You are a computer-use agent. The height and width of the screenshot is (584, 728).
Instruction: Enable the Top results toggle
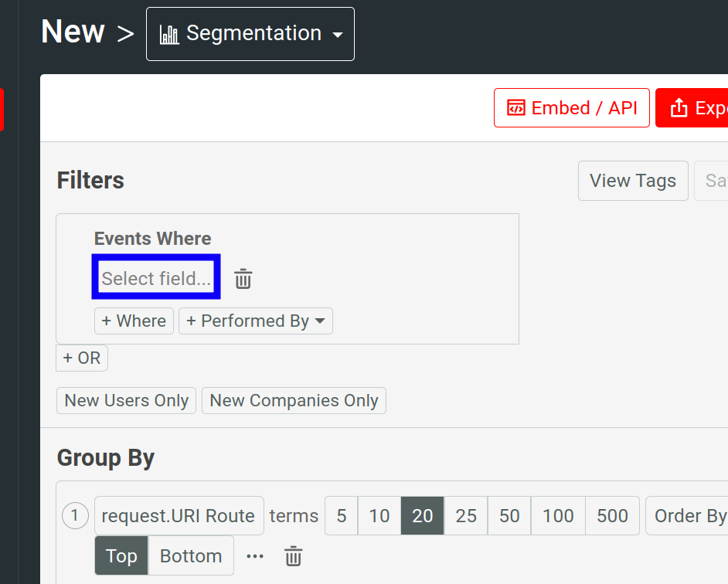click(x=121, y=555)
